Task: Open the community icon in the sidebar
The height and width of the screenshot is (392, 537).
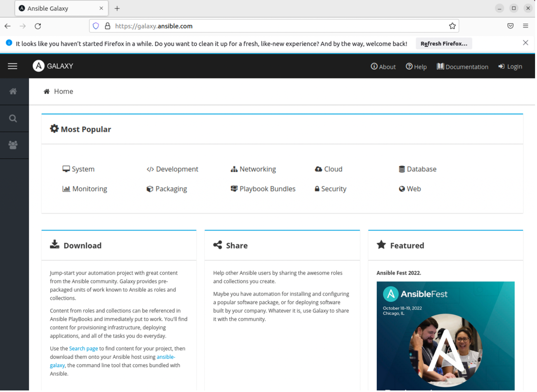Action: pos(13,145)
